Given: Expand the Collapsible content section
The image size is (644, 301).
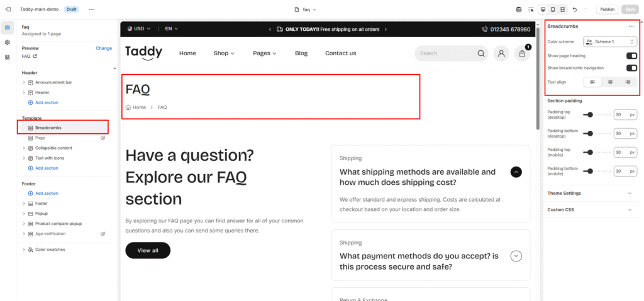Looking at the screenshot, I should (24, 148).
